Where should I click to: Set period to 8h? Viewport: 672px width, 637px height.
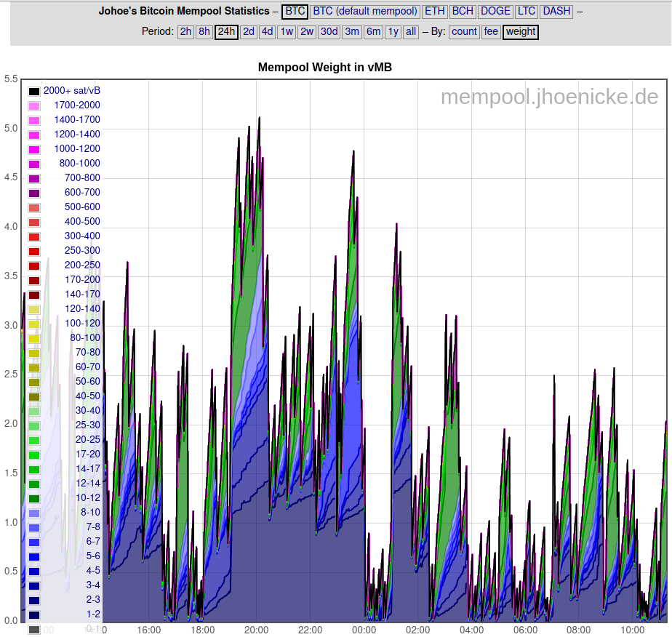204,32
